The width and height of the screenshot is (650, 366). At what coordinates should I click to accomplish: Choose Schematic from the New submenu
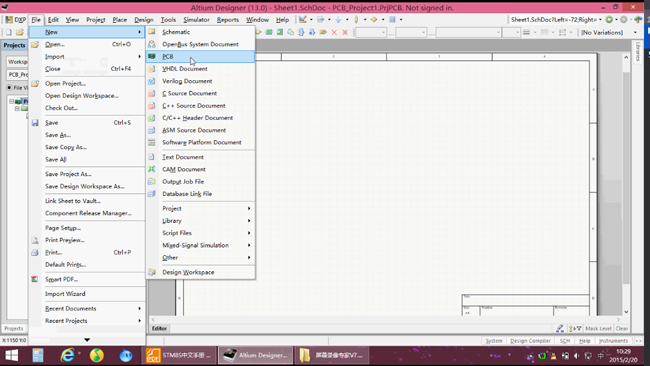(200, 32)
